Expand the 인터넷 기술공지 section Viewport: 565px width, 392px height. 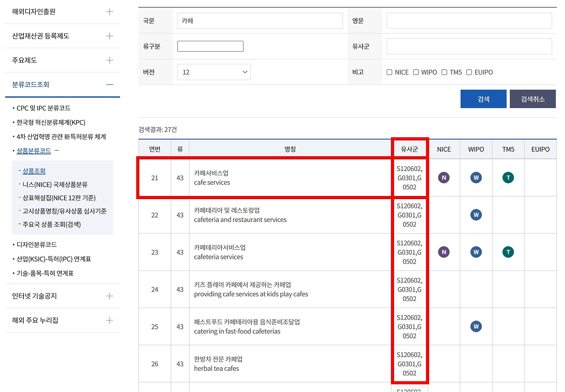(109, 296)
